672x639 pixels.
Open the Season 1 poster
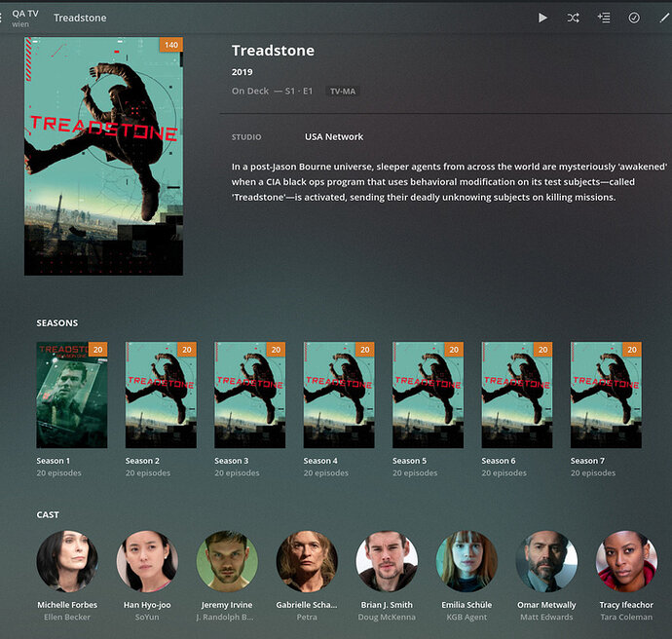click(x=72, y=395)
